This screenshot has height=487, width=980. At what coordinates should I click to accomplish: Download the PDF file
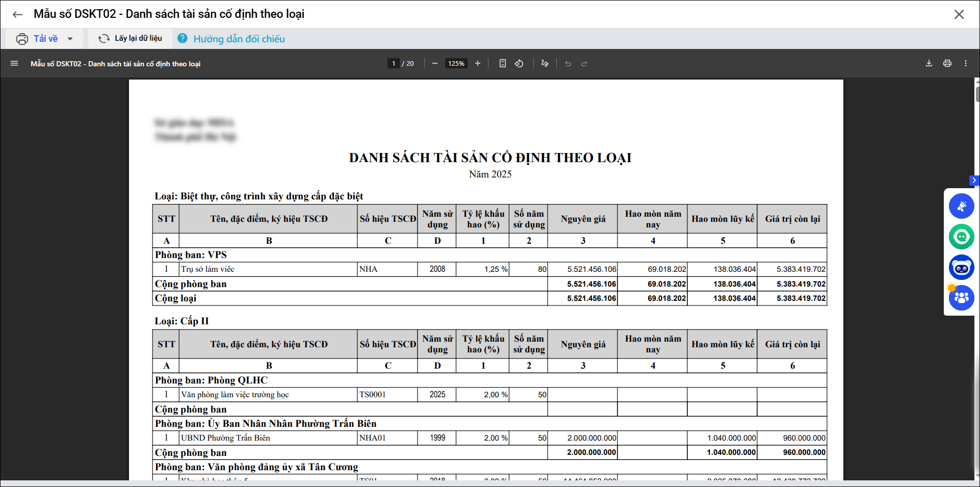coord(929,64)
